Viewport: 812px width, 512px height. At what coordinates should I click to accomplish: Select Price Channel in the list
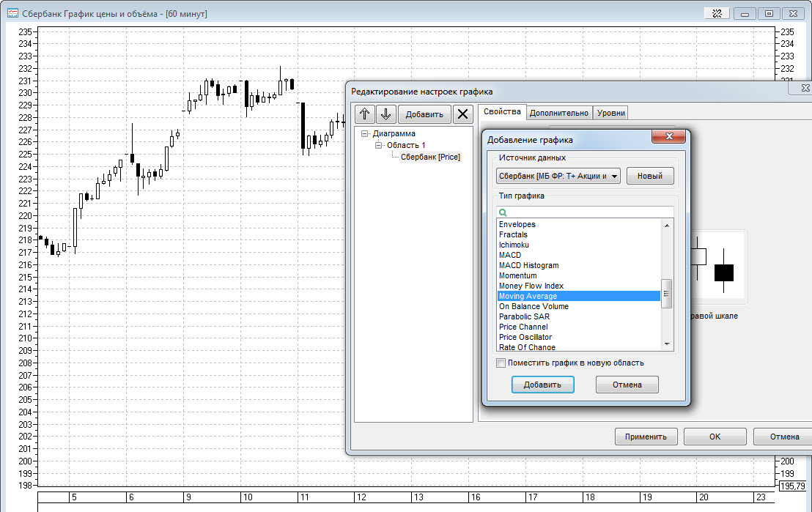coord(578,327)
